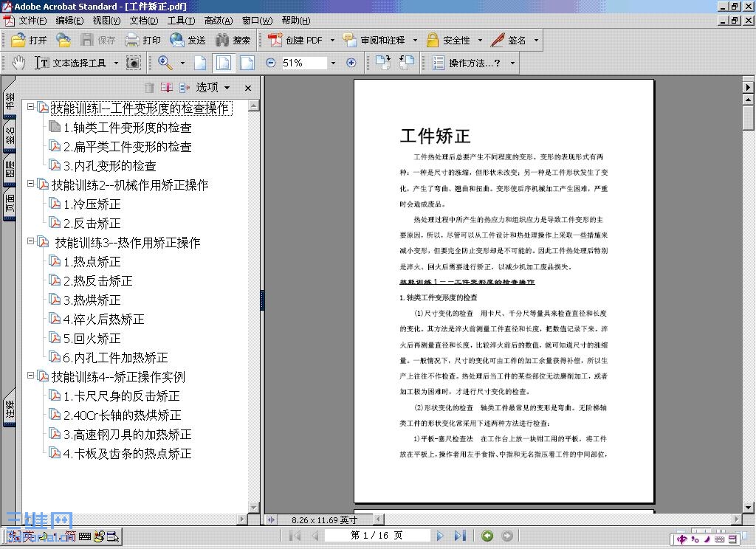This screenshot has height=549, width=756.
Task: Click the page size 8.26 x 11.69 英寸 status
Action: pos(324,520)
